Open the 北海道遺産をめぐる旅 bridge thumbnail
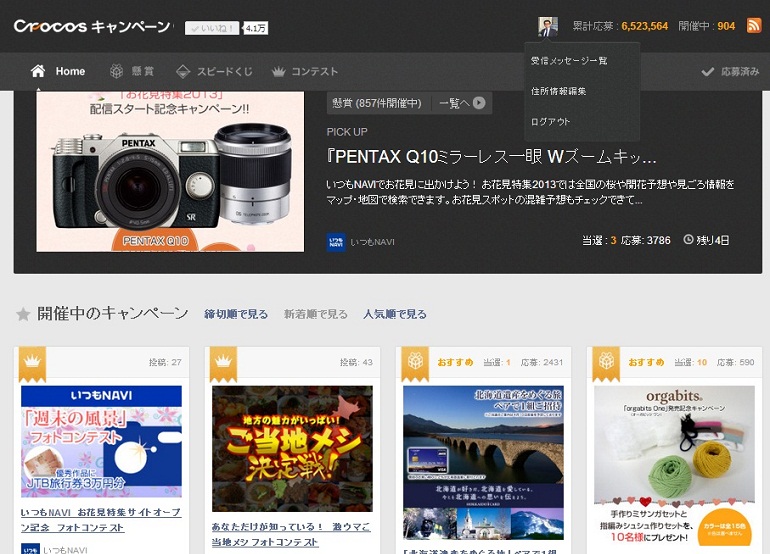 [x=483, y=463]
